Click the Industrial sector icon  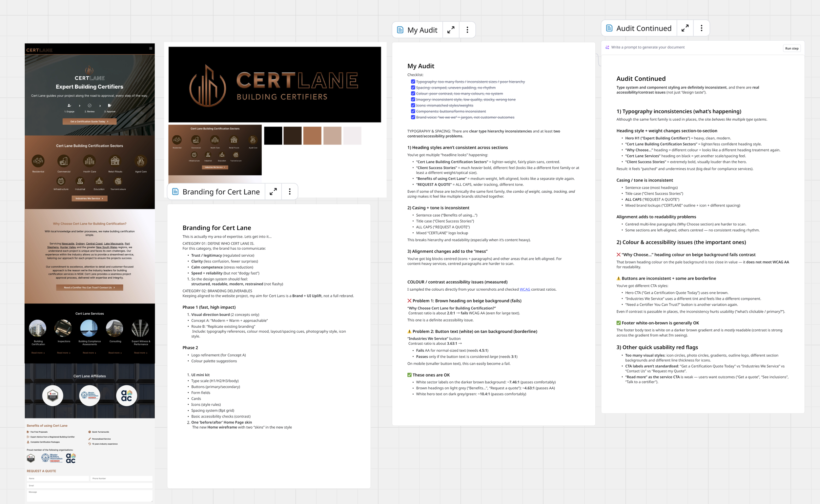(x=80, y=181)
